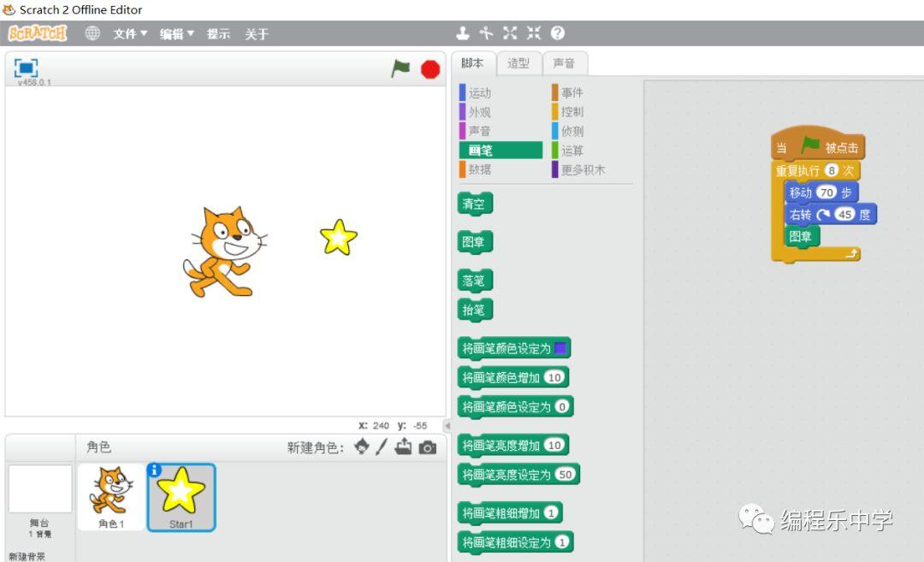The width and height of the screenshot is (924, 562).
Task: Click the repeat count 8 field
Action: tap(831, 170)
